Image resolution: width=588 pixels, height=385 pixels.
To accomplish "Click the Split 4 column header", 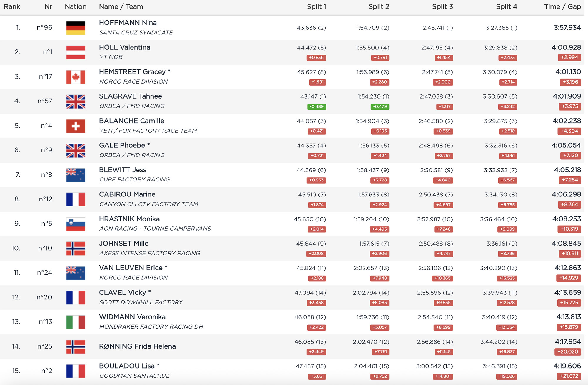I will click(506, 6).
